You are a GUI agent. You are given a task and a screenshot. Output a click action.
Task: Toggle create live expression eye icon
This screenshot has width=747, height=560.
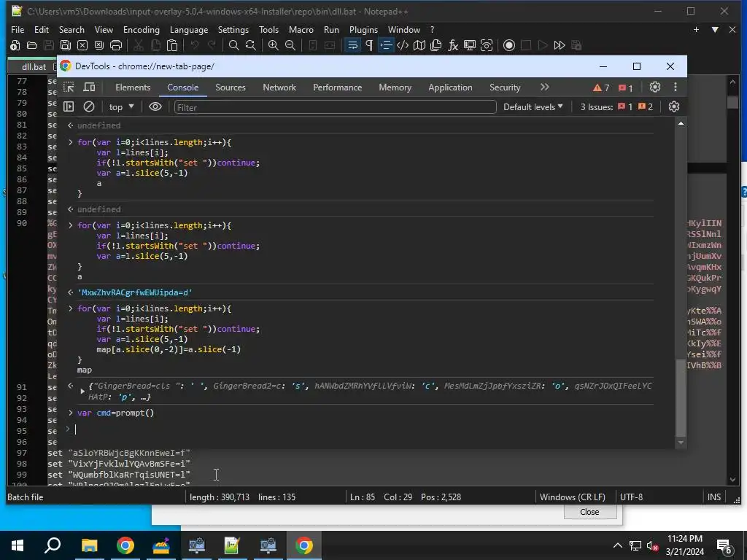click(x=155, y=107)
